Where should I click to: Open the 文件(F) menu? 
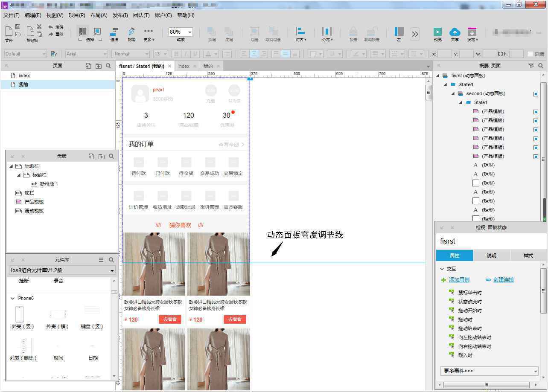click(x=12, y=15)
